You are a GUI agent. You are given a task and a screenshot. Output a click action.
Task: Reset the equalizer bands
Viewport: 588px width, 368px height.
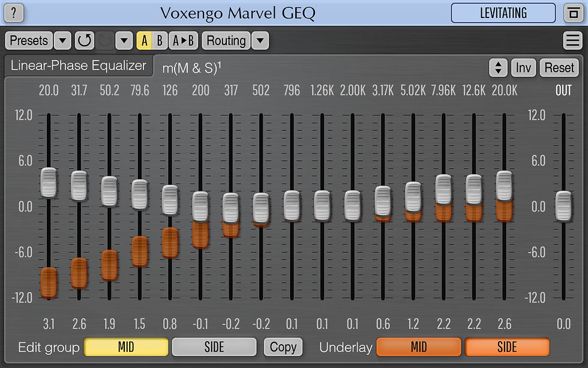(x=559, y=68)
